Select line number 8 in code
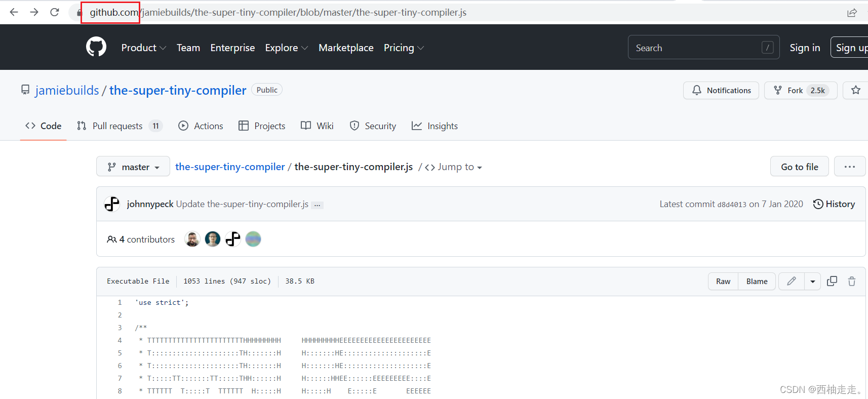The image size is (868, 399). coord(120,391)
